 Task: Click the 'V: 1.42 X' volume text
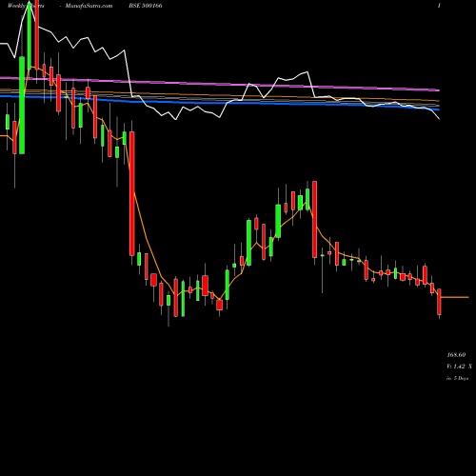point(459,367)
